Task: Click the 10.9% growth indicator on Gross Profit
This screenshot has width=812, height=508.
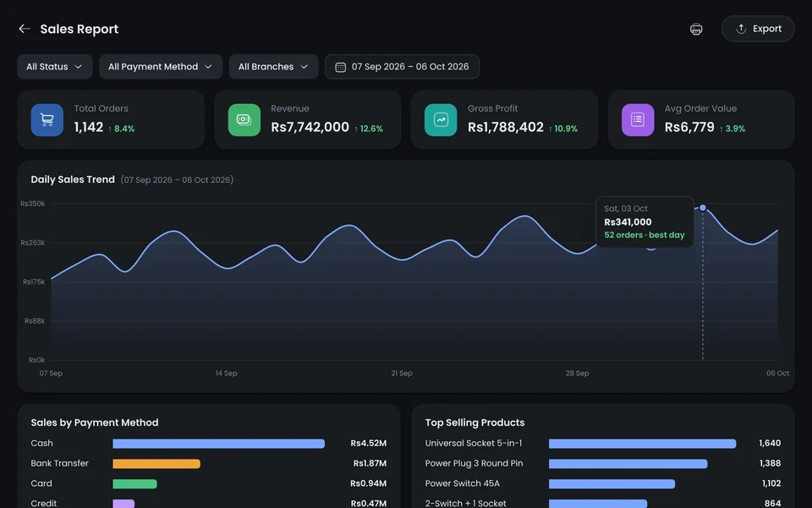Action: tap(563, 129)
